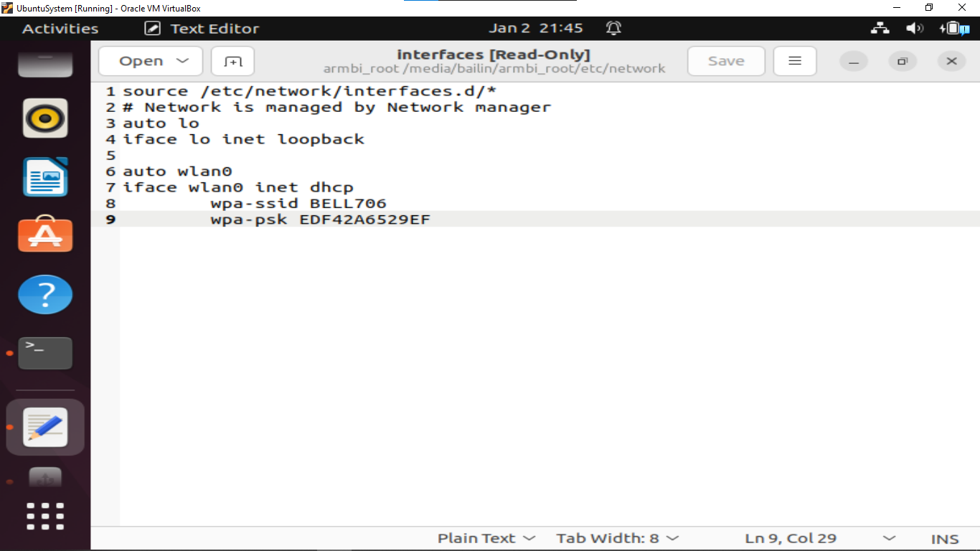Open the Text Editor hamburger menu
This screenshot has width=980, height=551.
coord(795,62)
